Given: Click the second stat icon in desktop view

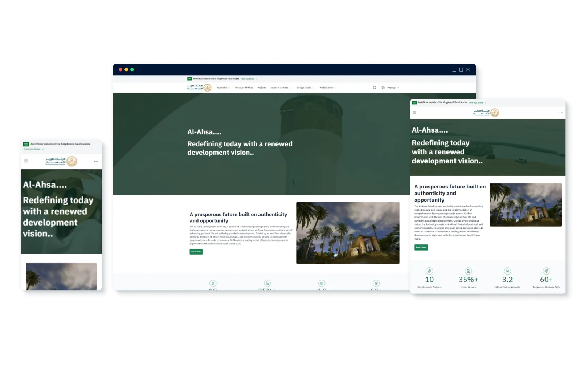Looking at the screenshot, I should [x=267, y=283].
